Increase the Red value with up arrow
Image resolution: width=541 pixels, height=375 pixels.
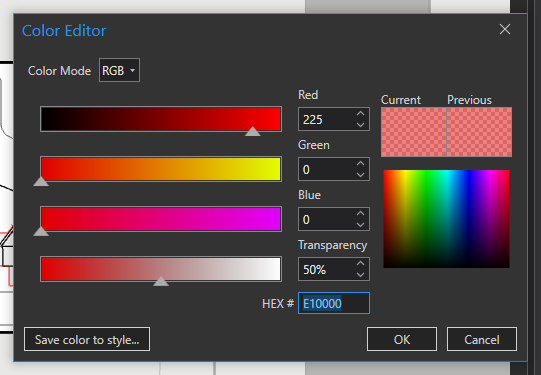tap(361, 113)
